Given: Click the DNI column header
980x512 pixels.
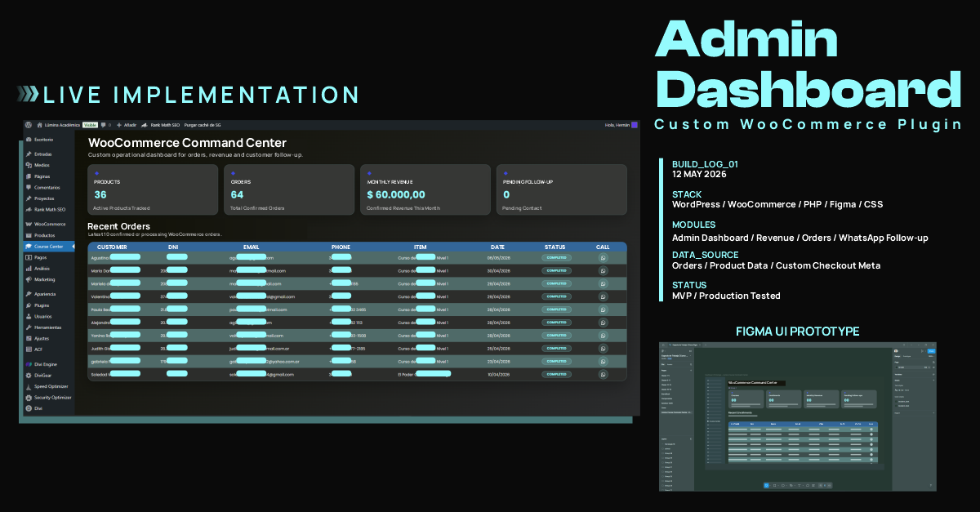Looking at the screenshot, I should coord(173,247).
